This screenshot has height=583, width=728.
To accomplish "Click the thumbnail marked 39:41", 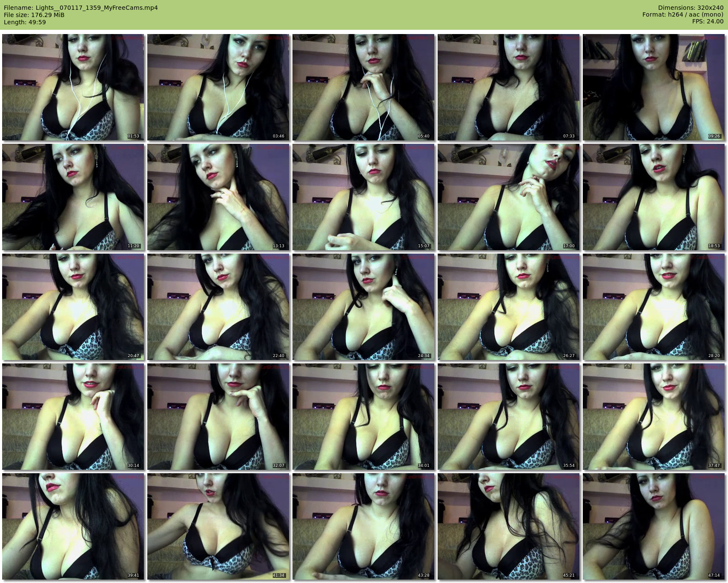I will (x=73, y=526).
